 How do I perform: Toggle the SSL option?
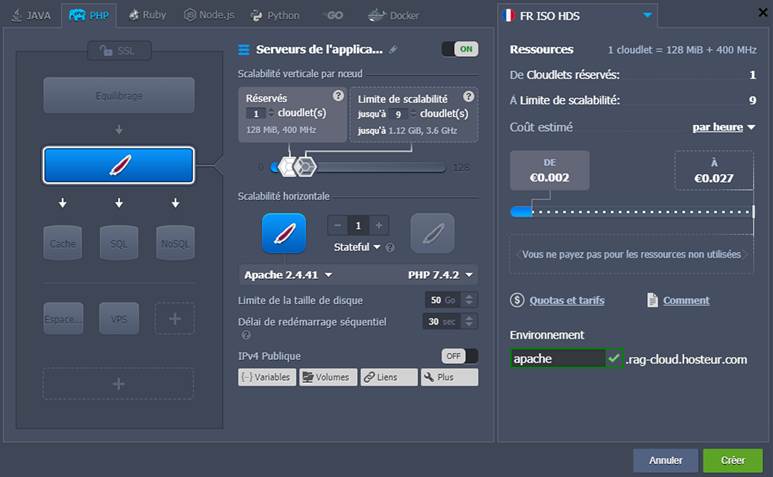(118, 51)
